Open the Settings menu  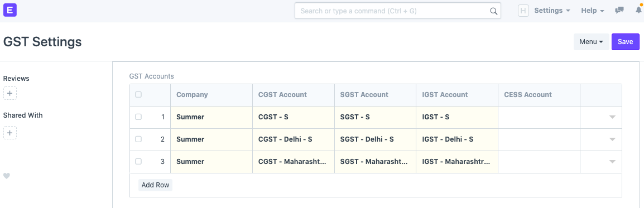pos(552,11)
